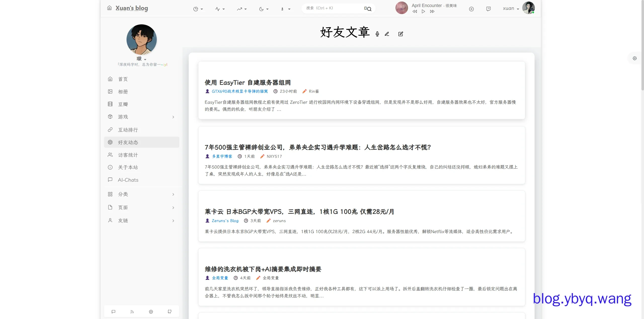Click the pen icon beside 好友文章 title
The width and height of the screenshot is (644, 319).
click(x=387, y=34)
